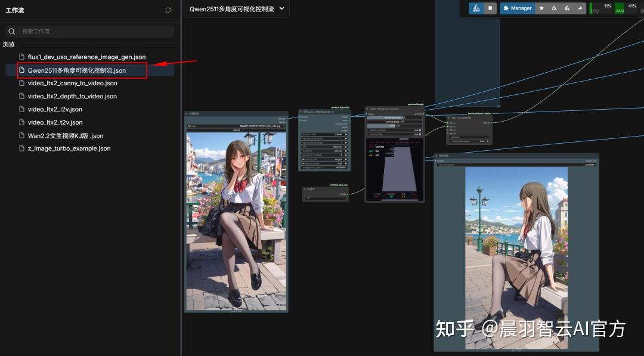Change aspect_ratio dropdown in image scale node
This screenshot has height=356, width=644.
[324, 134]
